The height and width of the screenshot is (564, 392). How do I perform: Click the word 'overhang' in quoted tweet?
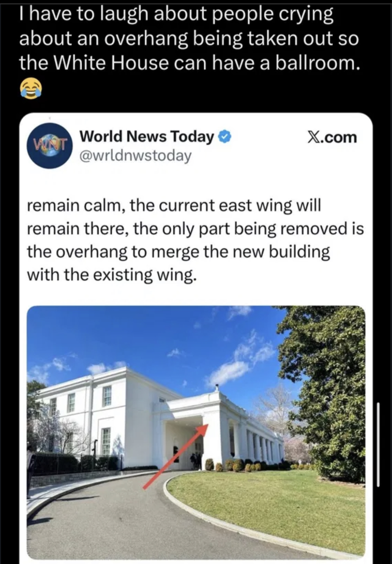(x=91, y=252)
